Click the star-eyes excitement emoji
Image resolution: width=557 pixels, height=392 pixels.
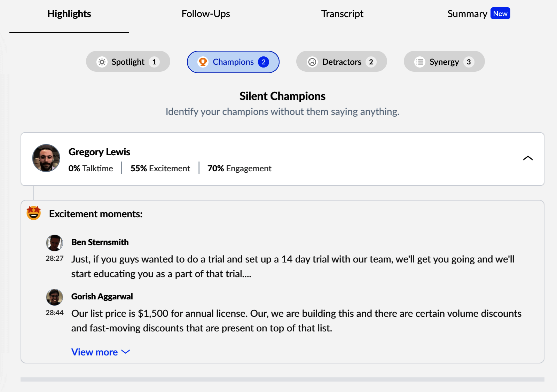click(x=34, y=213)
